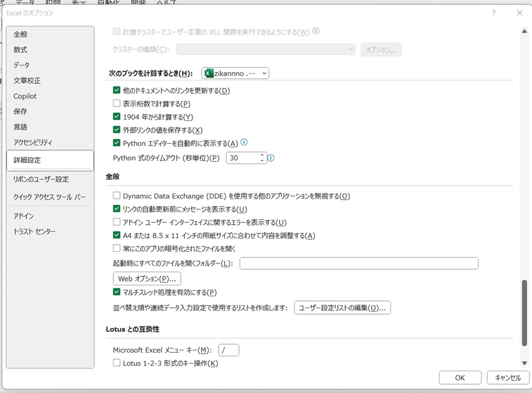Toggle リンクの自動更新前にメッセージを表示する checkbox
Image resolution: width=532 pixels, height=393 pixels.
tap(116, 209)
